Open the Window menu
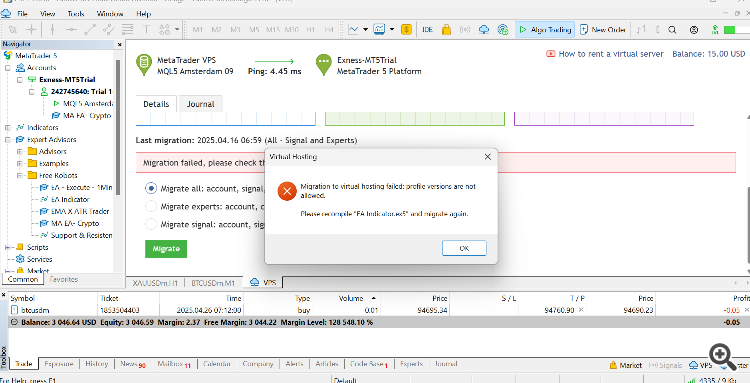 110,14
